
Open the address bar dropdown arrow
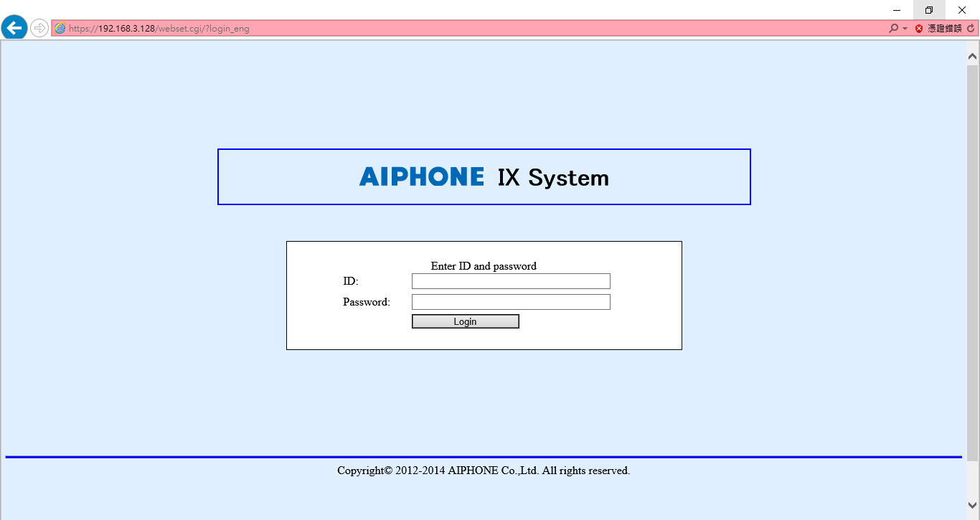coord(905,29)
